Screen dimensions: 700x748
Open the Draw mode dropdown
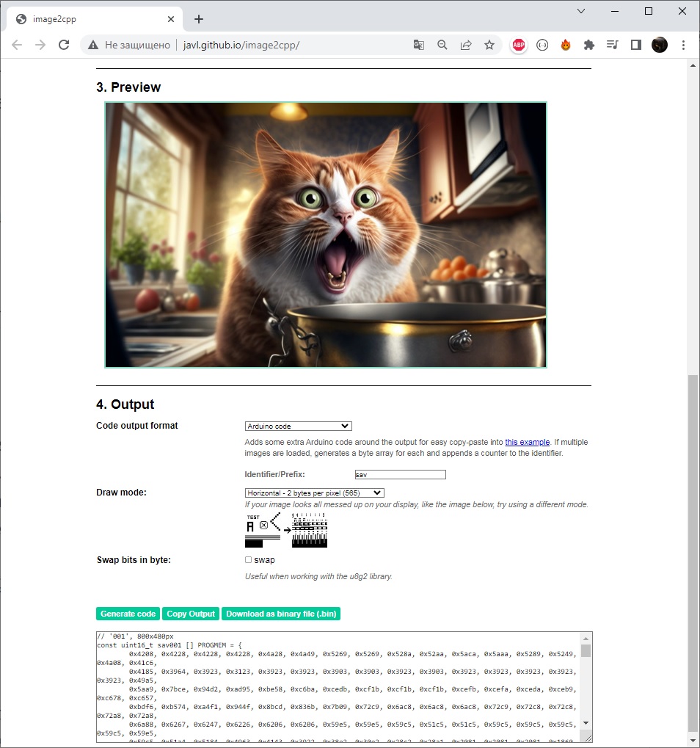click(x=314, y=493)
